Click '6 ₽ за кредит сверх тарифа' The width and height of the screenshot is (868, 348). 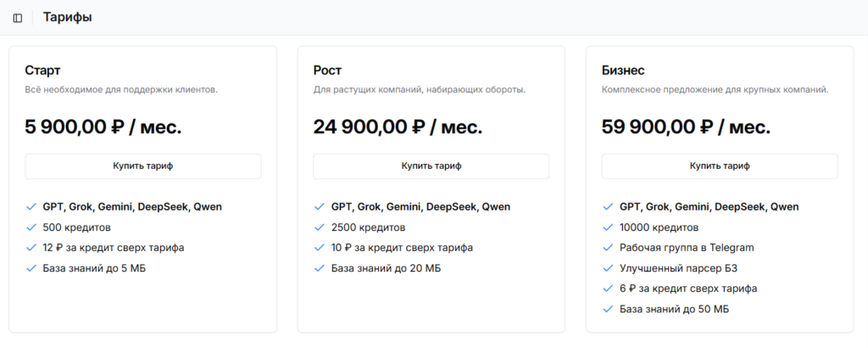[x=688, y=289]
